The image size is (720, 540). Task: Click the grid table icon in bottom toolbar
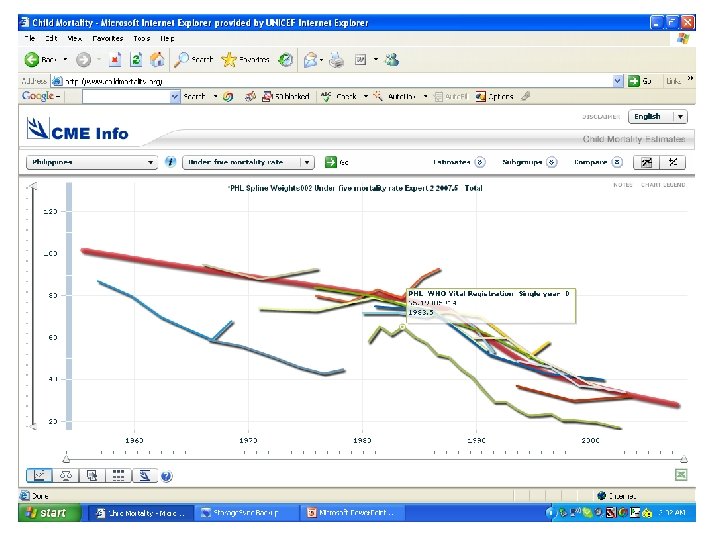(x=118, y=476)
